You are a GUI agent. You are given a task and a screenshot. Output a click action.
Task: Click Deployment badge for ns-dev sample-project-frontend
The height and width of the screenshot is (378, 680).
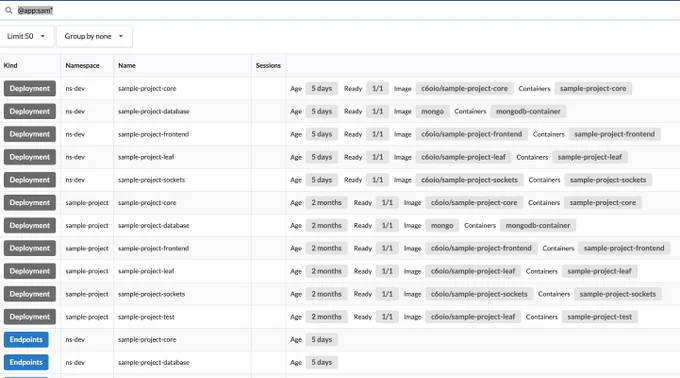coord(30,134)
